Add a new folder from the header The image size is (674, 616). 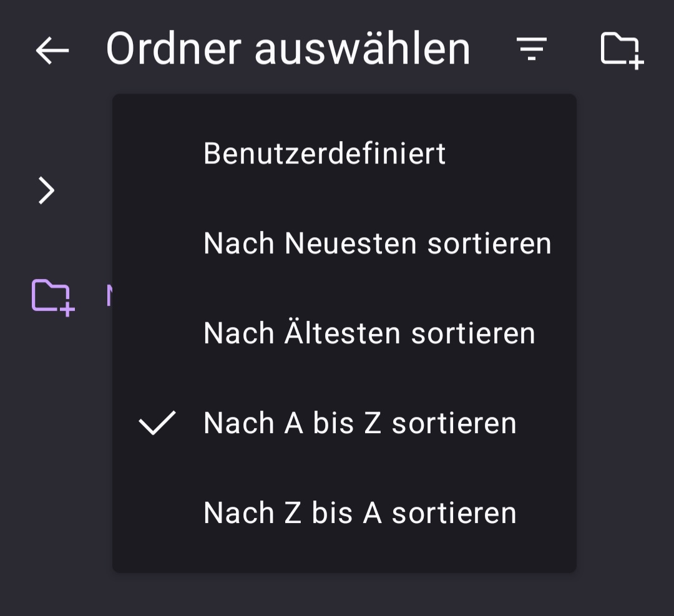621,50
